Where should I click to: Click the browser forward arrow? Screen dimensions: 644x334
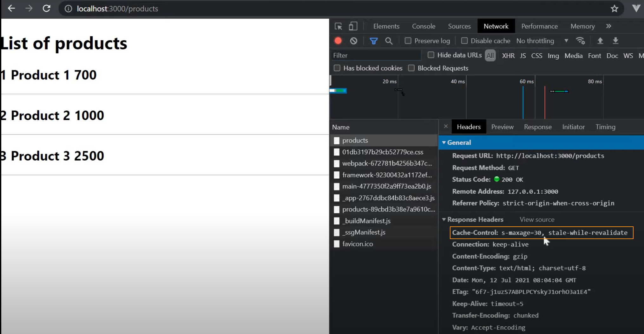click(x=29, y=9)
